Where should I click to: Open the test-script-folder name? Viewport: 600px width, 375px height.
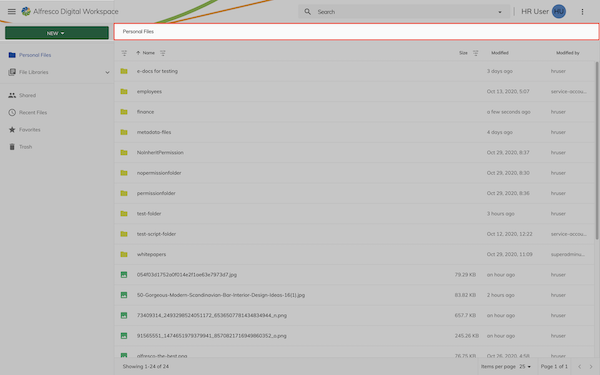click(156, 234)
